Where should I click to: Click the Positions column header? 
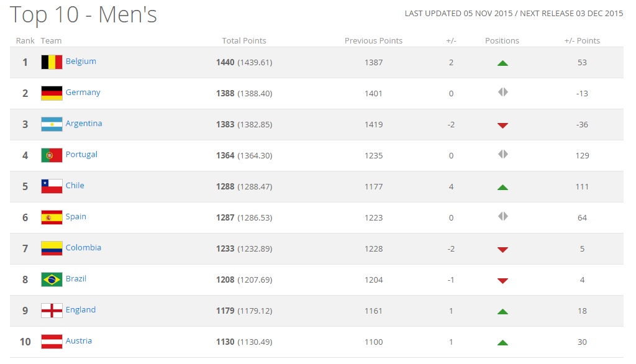click(x=502, y=41)
